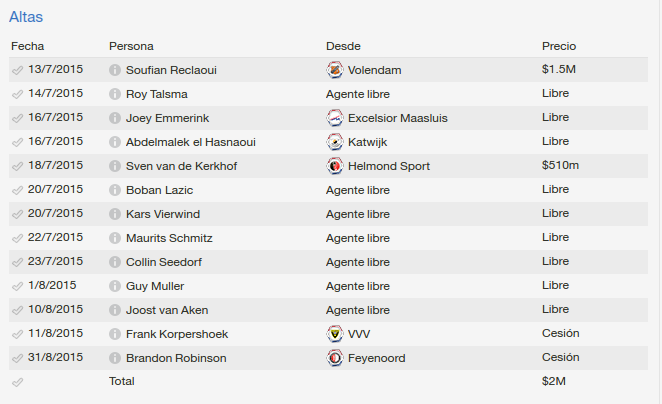Click the Volendam club badge
662x404 pixels.
335,70
